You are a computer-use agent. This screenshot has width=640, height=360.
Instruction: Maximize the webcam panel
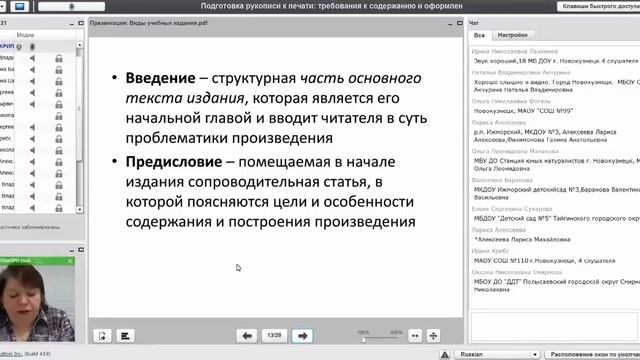pyautogui.click(x=81, y=250)
